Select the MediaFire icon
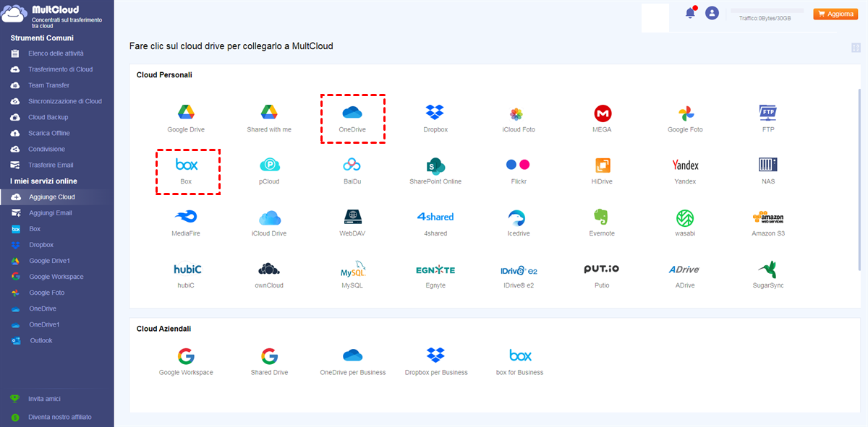 pyautogui.click(x=186, y=223)
